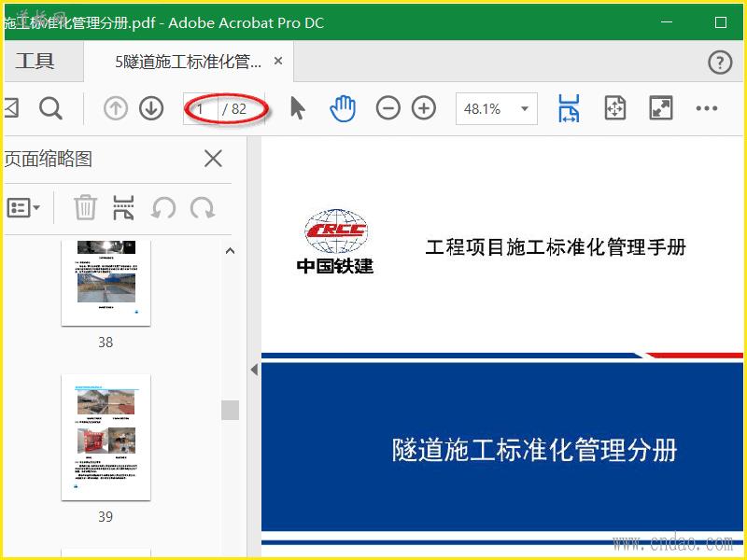Click the Fit one full page icon
This screenshot has height=560, width=747.
(x=615, y=108)
